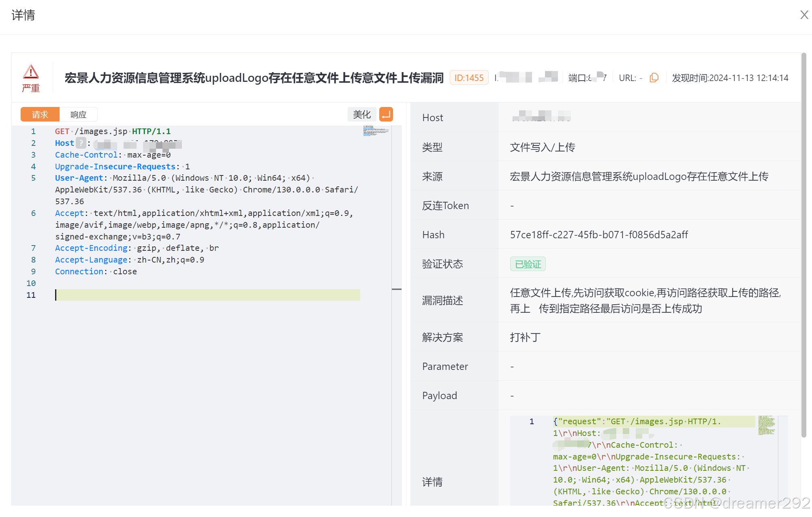Place cursor on empty line 11 of request
Screen dimensions: 812x517
point(203,295)
